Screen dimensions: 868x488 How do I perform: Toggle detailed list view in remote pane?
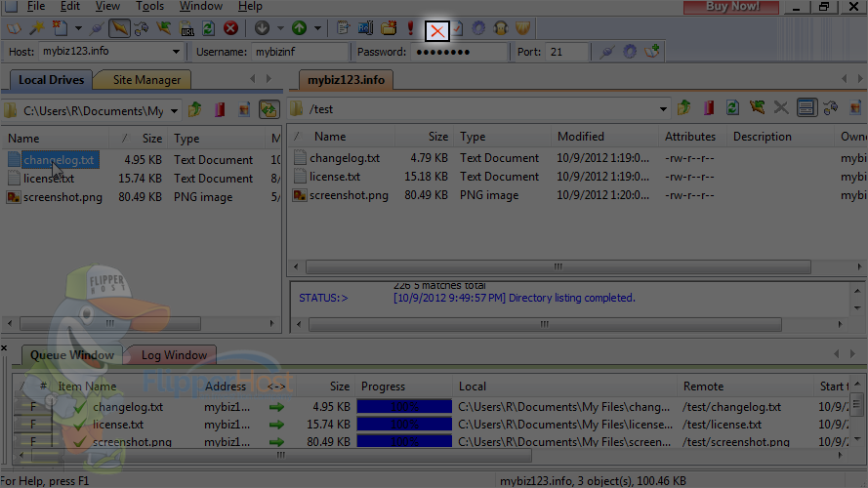(x=806, y=108)
